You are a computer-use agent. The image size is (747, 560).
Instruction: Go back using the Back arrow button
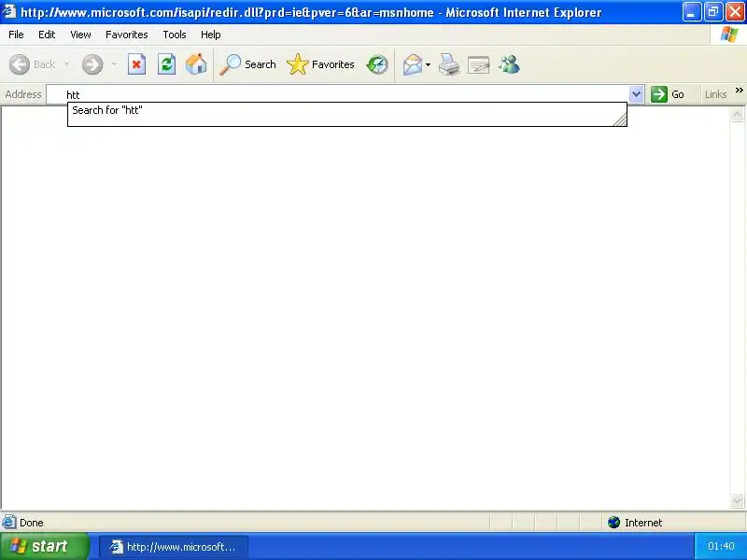pos(32,64)
